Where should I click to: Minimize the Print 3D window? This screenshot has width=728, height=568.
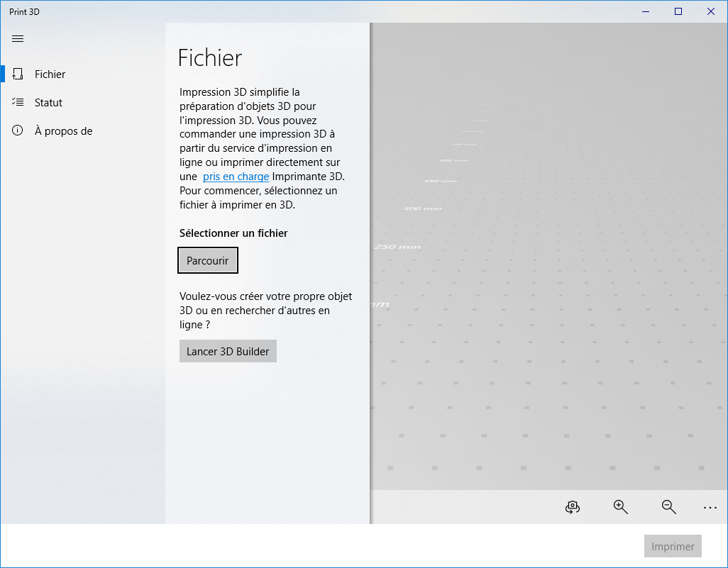point(646,11)
